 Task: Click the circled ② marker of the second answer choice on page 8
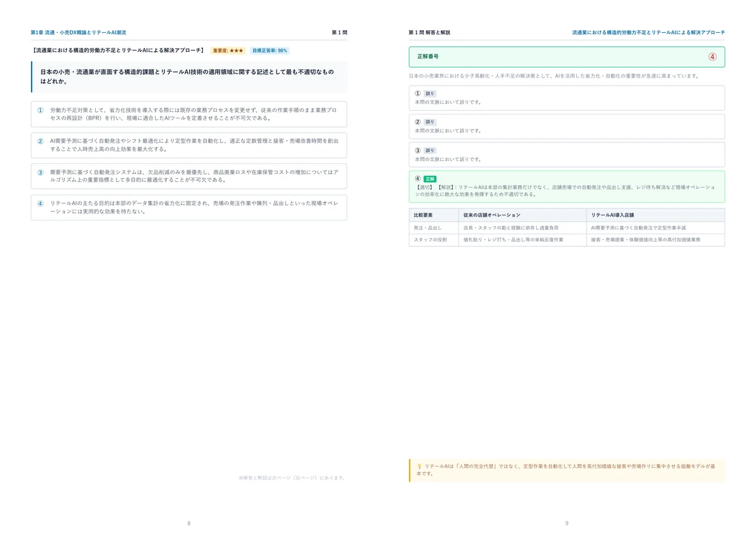(x=40, y=141)
